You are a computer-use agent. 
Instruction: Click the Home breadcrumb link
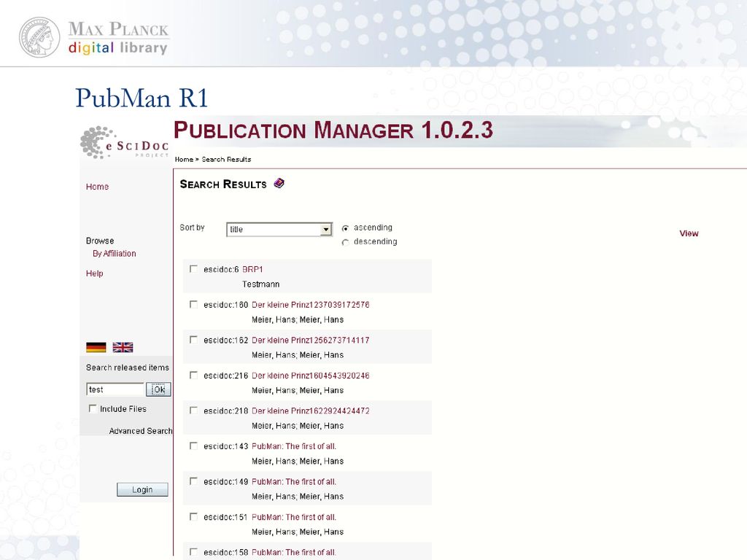pos(184,160)
